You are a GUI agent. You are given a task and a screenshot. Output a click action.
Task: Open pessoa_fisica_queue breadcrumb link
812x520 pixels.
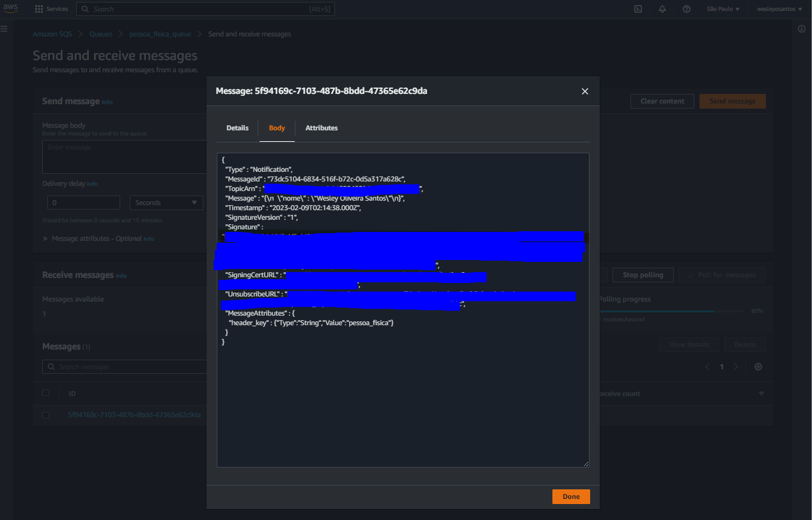(x=159, y=34)
